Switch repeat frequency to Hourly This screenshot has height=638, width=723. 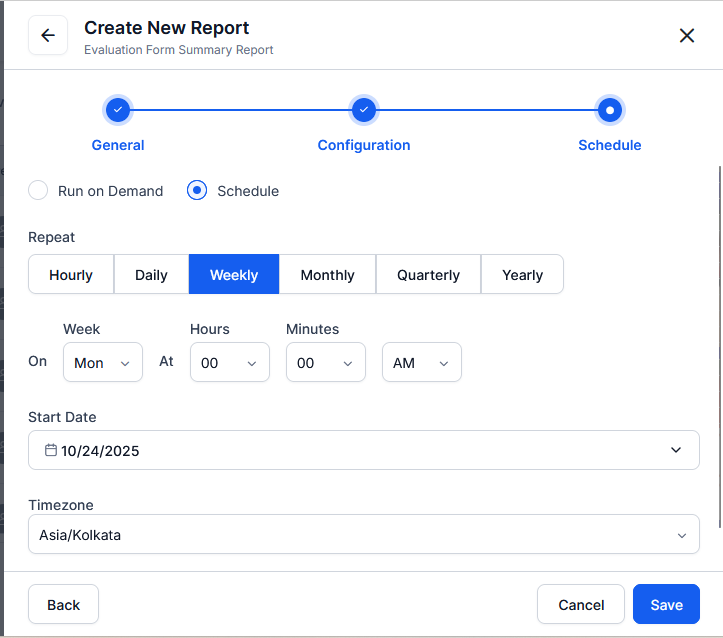[x=71, y=275]
